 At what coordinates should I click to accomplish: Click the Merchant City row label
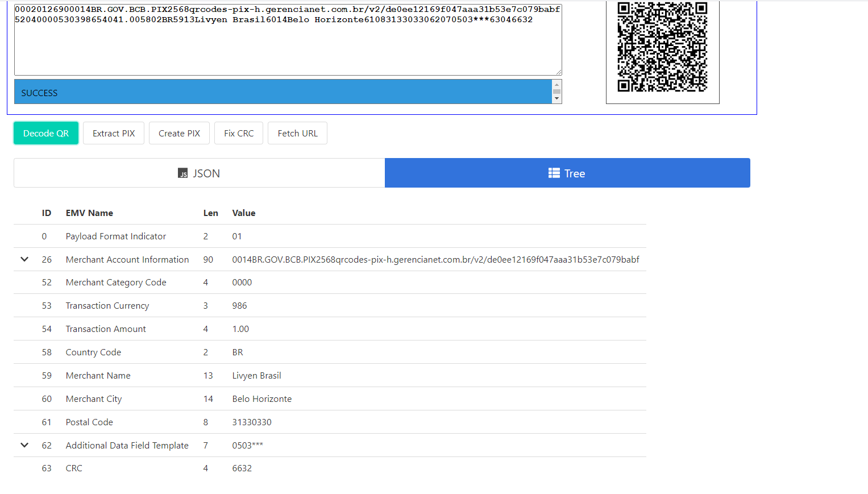pyautogui.click(x=94, y=399)
